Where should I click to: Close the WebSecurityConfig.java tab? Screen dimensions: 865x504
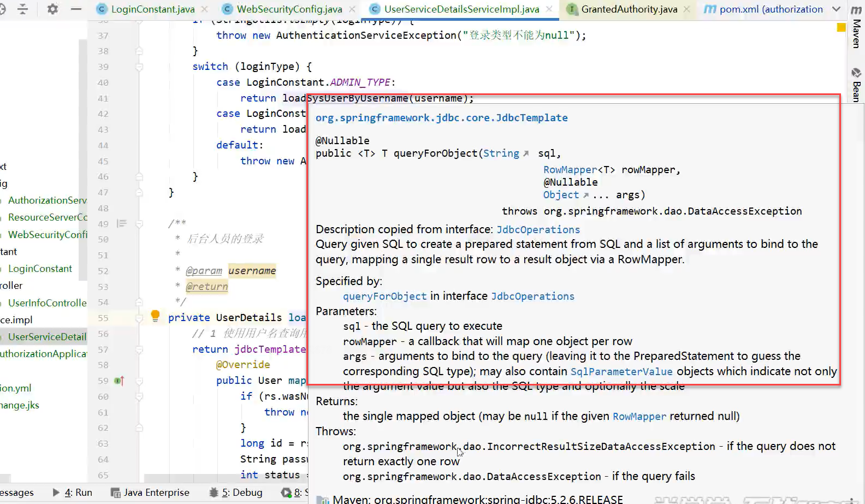coord(352,9)
